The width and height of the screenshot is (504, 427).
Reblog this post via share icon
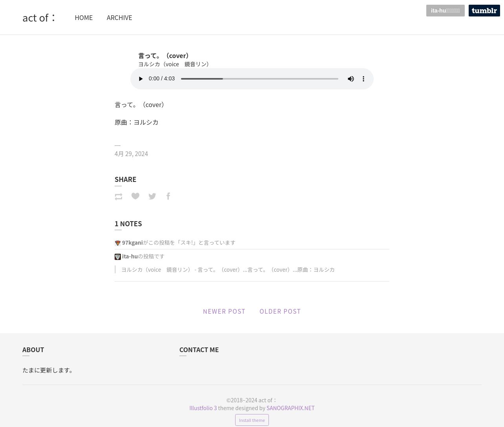point(119,196)
